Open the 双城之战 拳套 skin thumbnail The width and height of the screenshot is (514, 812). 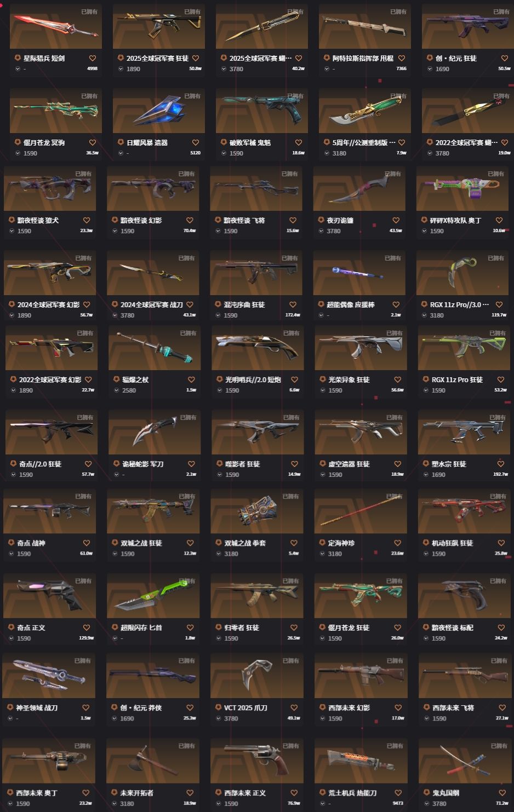[x=257, y=511]
